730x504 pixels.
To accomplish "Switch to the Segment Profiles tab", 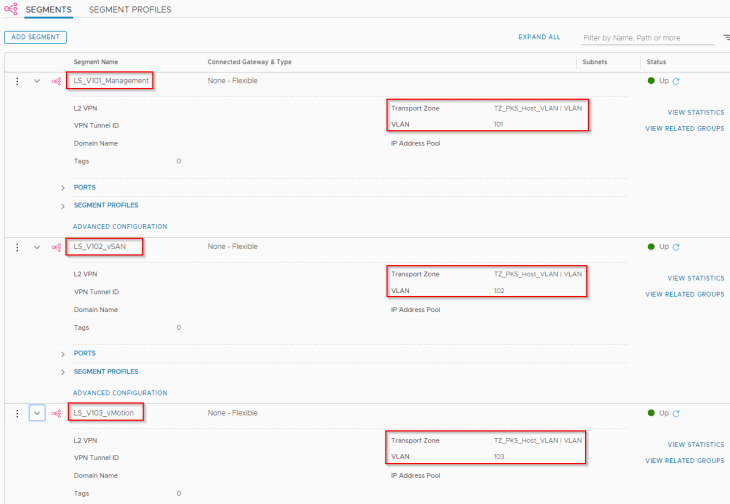I will click(x=130, y=9).
